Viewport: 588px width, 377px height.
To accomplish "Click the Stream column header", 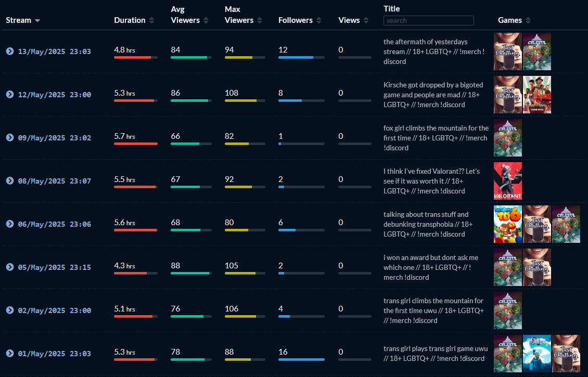I will pos(19,20).
